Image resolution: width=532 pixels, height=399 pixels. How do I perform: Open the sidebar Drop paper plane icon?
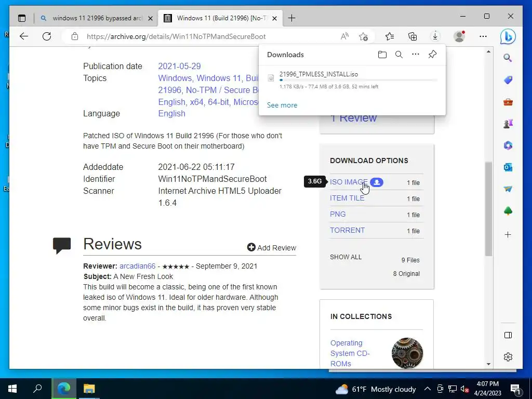tap(508, 189)
